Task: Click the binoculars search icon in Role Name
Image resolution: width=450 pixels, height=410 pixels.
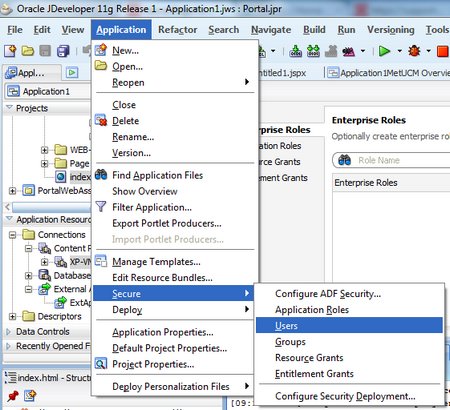Action: click(344, 160)
